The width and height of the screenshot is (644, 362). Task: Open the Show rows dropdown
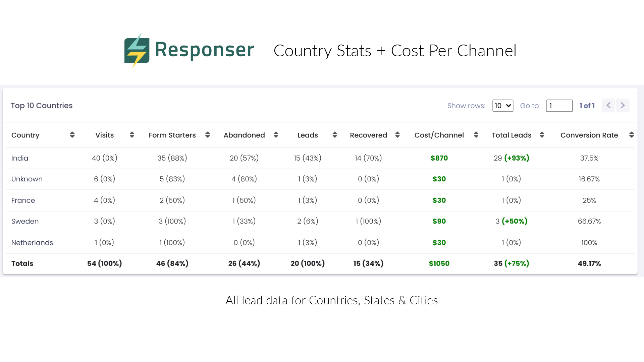[x=502, y=106]
